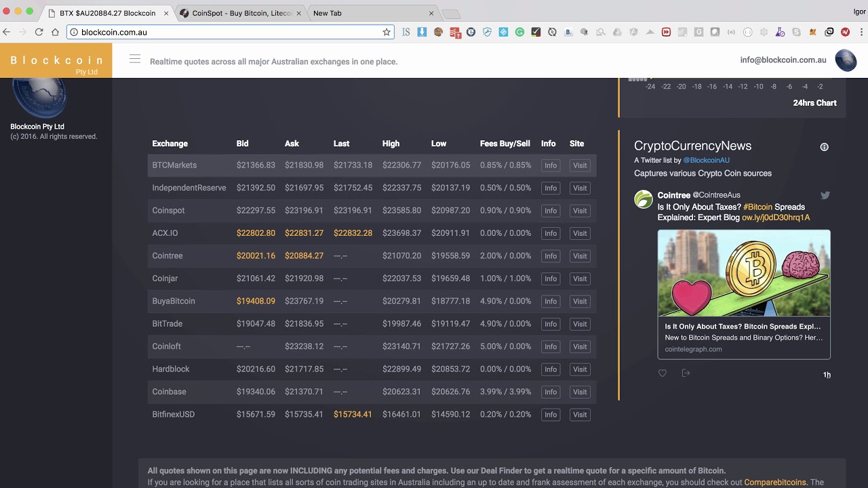Click the 24hrs Chart label
Screen dimensions: 868x488
click(814, 103)
